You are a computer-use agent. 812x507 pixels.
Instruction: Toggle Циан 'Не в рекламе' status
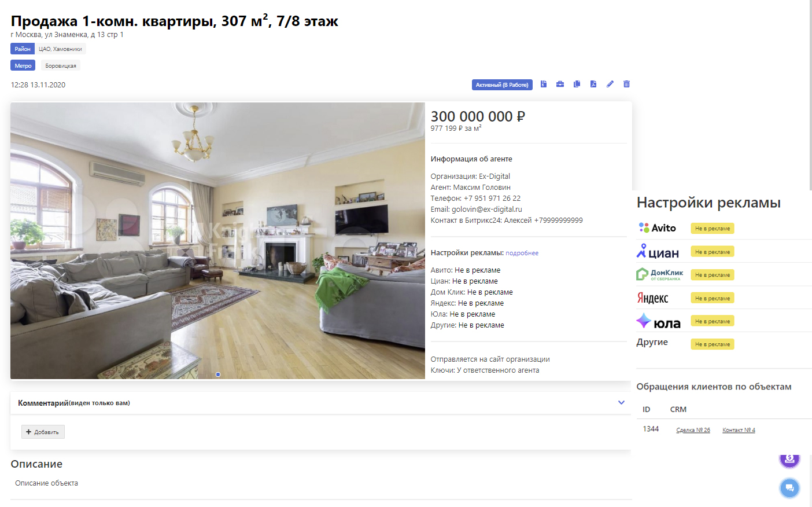tap(713, 252)
